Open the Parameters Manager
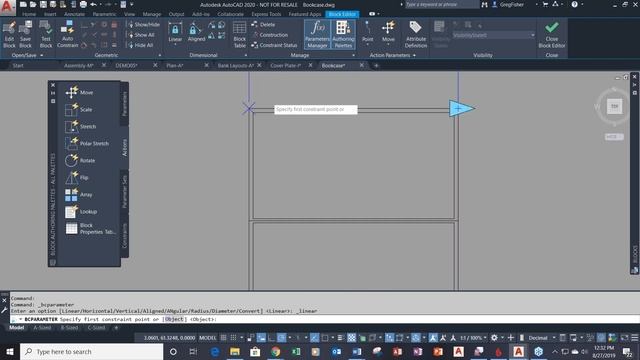This screenshot has height=360, width=640. pos(317,35)
